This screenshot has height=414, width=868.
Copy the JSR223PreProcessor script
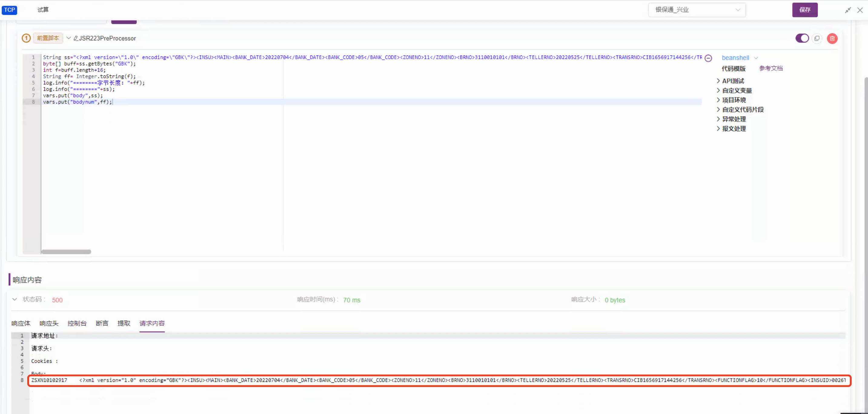coord(817,38)
